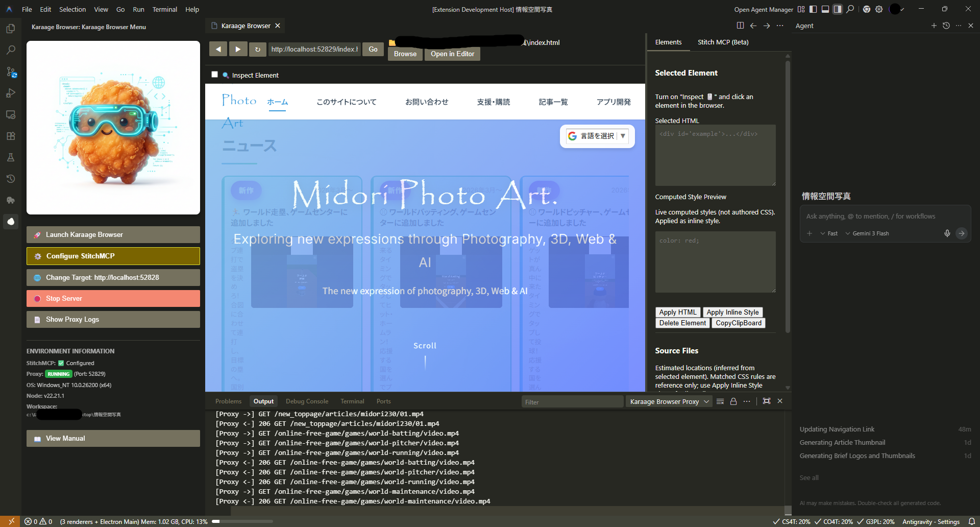
Task: Click the Stop Server button
Action: click(x=113, y=298)
